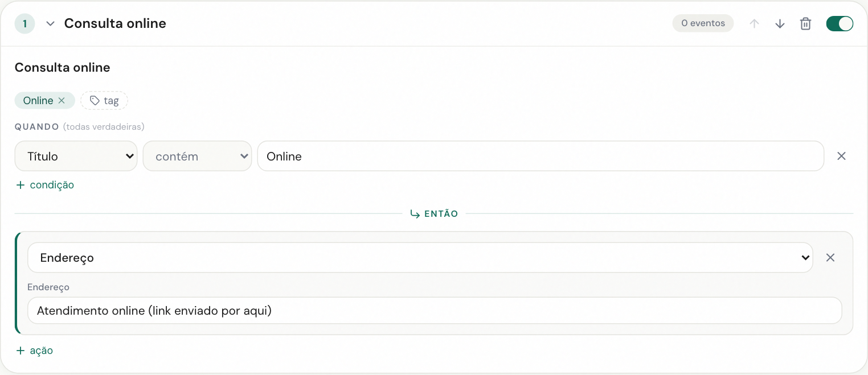Click the Consulta online header title

click(x=115, y=24)
